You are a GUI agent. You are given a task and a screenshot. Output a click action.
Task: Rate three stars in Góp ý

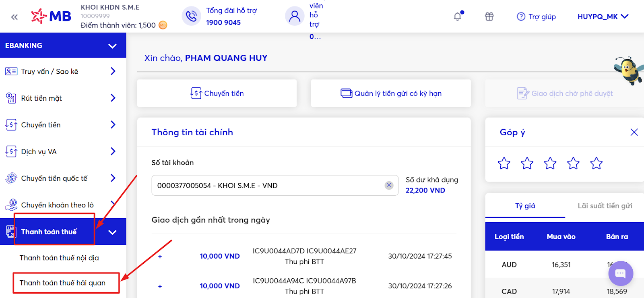pyautogui.click(x=550, y=163)
